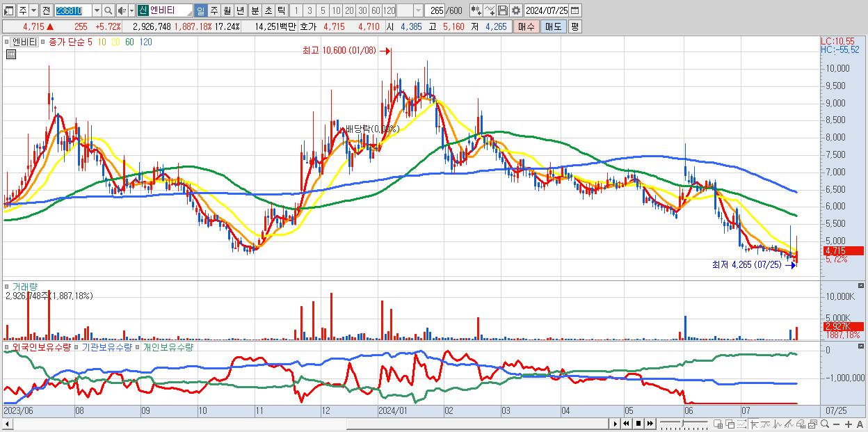
Task: Click the 매수 buy button
Action: tap(527, 26)
